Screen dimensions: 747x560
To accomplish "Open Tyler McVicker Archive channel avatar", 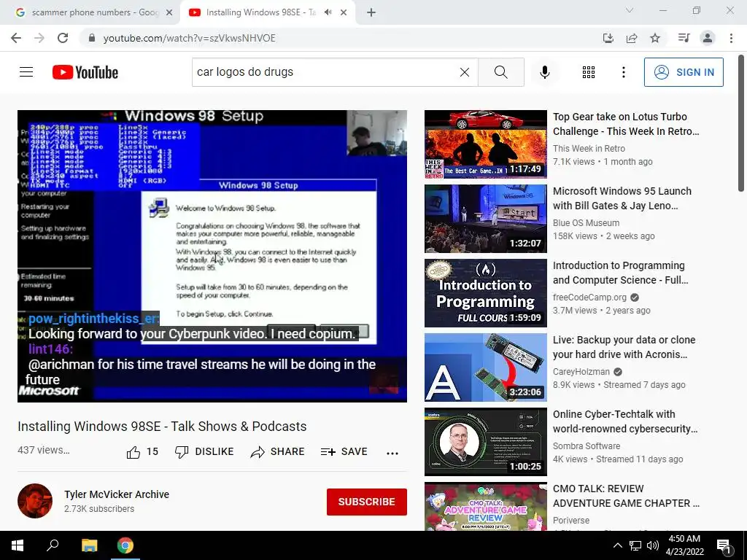I will [35, 501].
